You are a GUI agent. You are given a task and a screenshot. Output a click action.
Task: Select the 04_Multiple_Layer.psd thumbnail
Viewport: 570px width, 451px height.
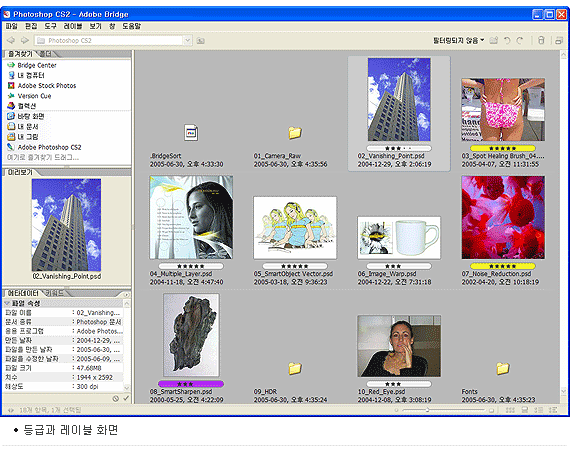[191, 217]
